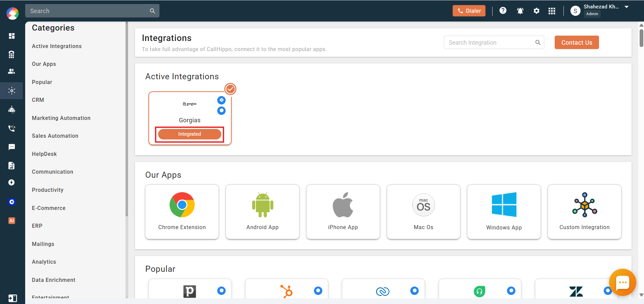Click the page scrollbar up arrow
Viewport: 644px width, 304px height.
click(x=641, y=25)
